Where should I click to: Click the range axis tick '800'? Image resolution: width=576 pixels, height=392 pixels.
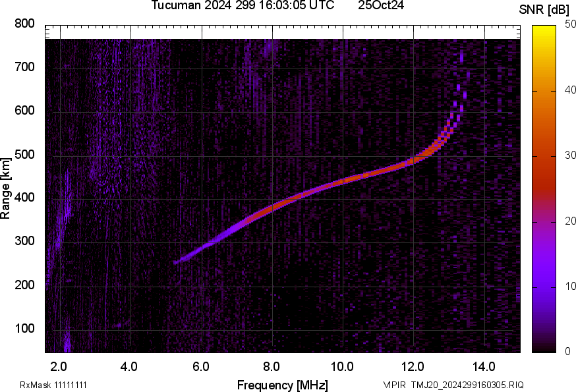click(24, 24)
